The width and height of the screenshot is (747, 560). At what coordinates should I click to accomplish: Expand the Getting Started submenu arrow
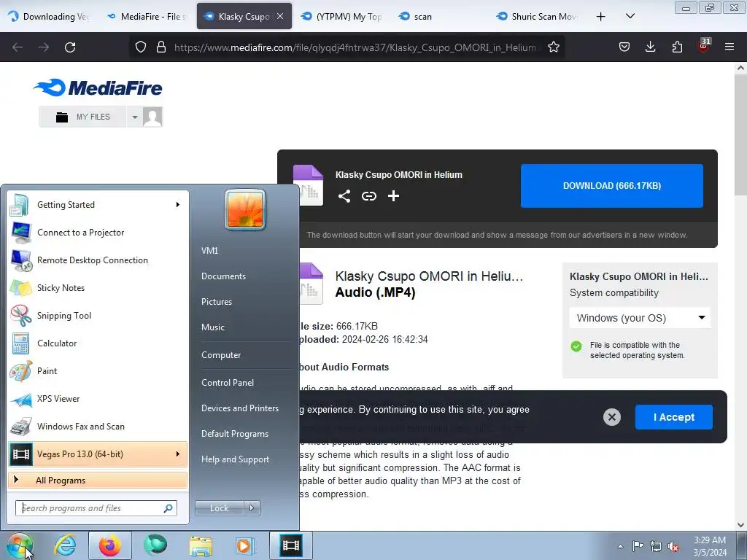178,205
